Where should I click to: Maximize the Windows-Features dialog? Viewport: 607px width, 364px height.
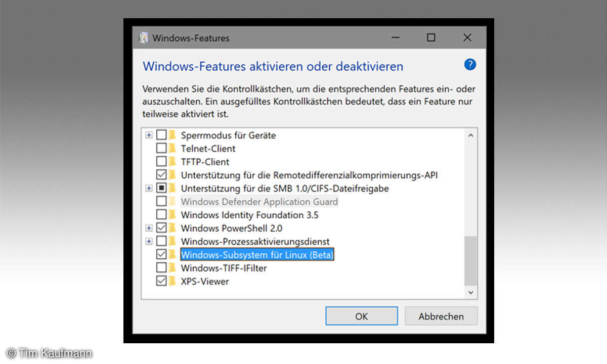click(x=431, y=38)
